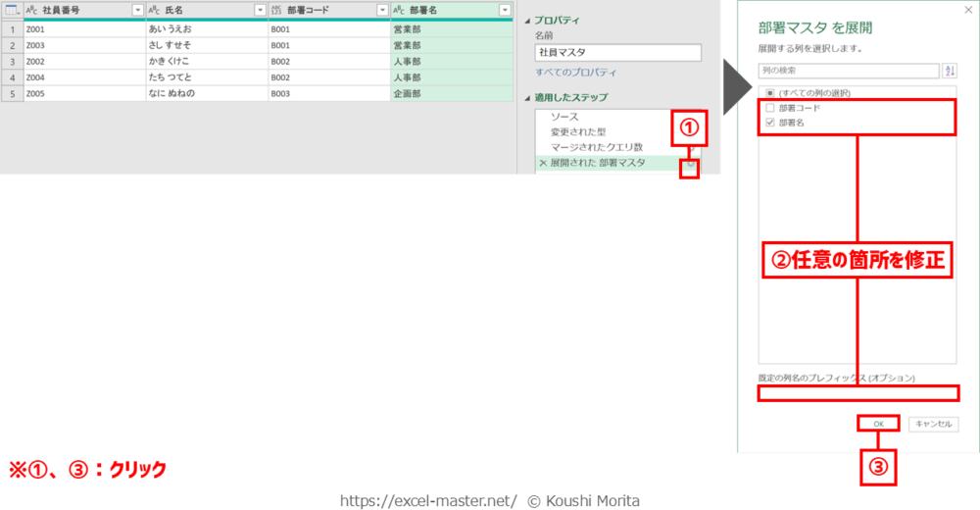
Task: Click the data type icon of 氏名 column
Action: click(x=155, y=10)
